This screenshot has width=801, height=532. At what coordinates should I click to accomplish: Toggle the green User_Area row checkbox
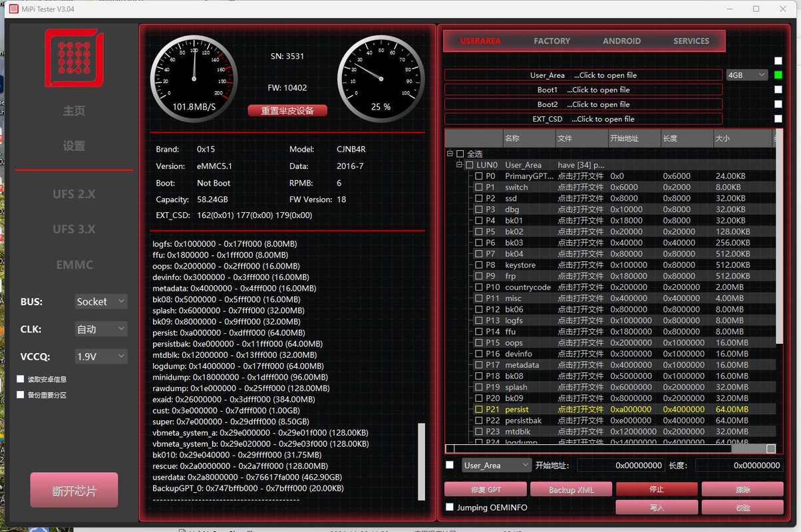(x=778, y=75)
